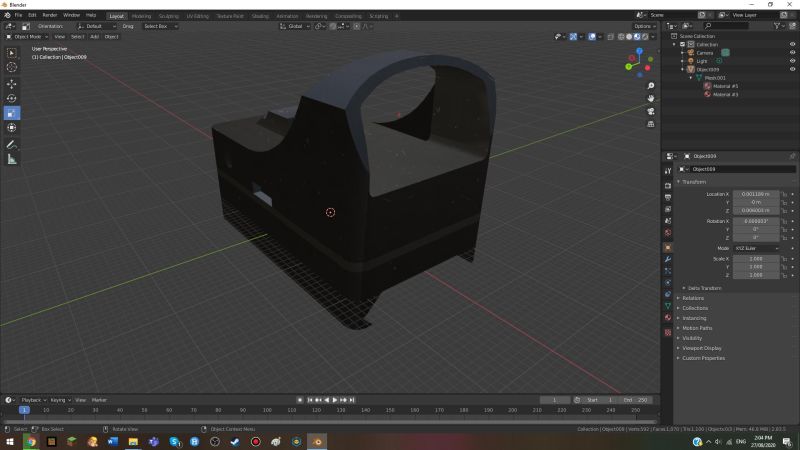Jump to the timeline's first frame
Screen dimensions: 800x450
click(310, 400)
